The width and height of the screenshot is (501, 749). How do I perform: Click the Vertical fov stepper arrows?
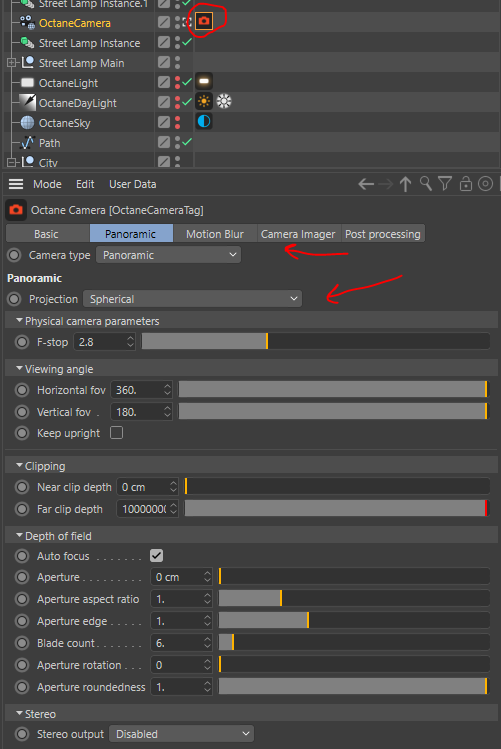tap(167, 412)
